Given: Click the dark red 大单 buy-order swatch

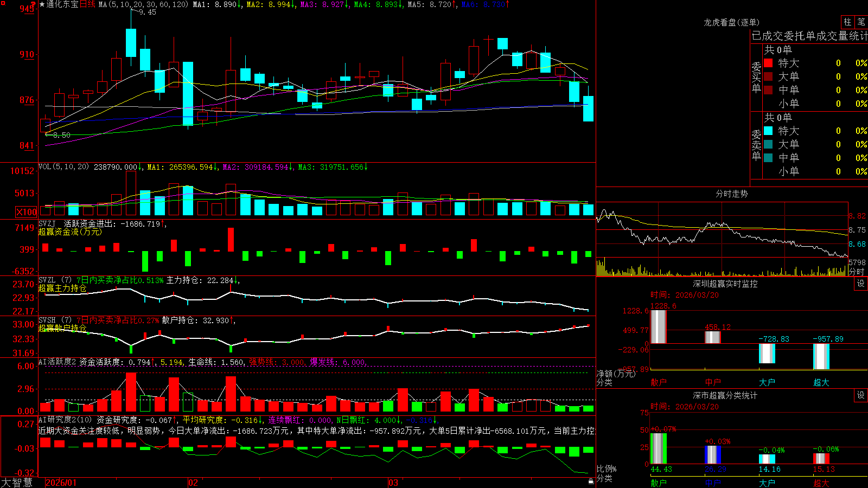Looking at the screenshot, I should click(768, 76).
